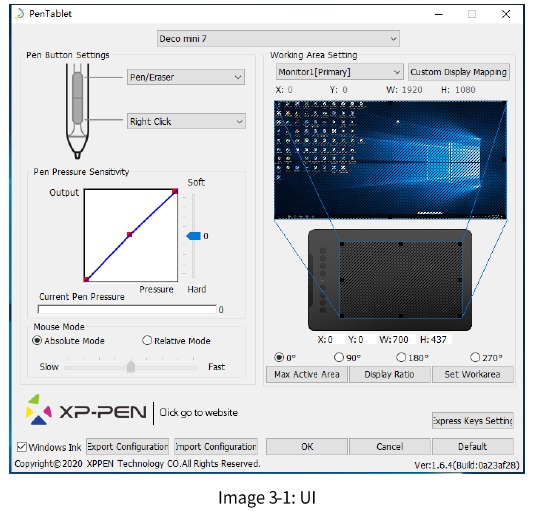Click the Set Workarea button

(473, 374)
